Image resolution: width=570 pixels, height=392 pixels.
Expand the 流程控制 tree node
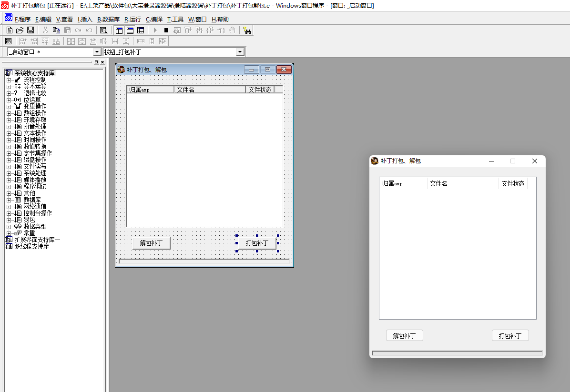(9, 80)
